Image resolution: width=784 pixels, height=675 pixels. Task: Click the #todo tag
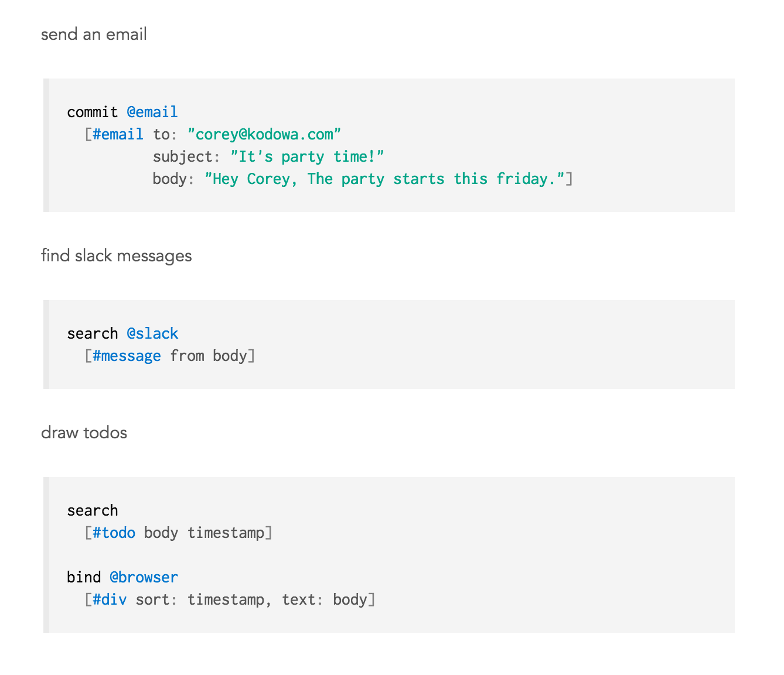tap(114, 533)
